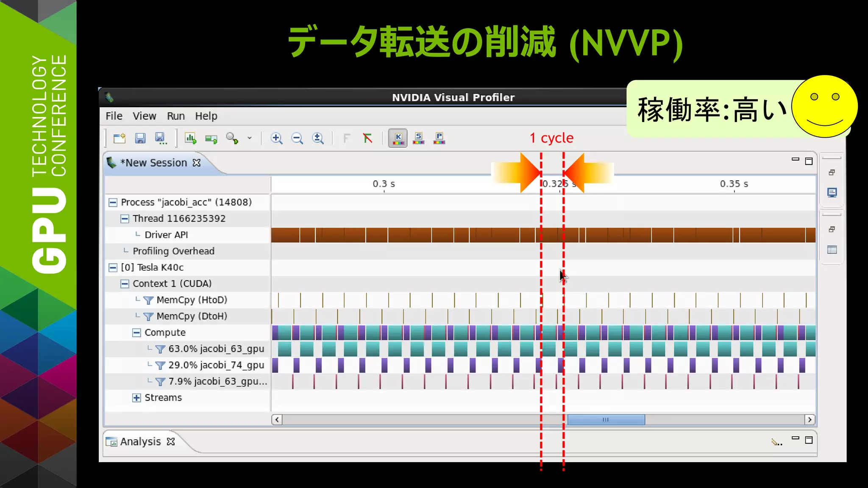Screen dimensions: 868x488
Task: Click the Zoom In timeline icon
Action: pyautogui.click(x=276, y=138)
